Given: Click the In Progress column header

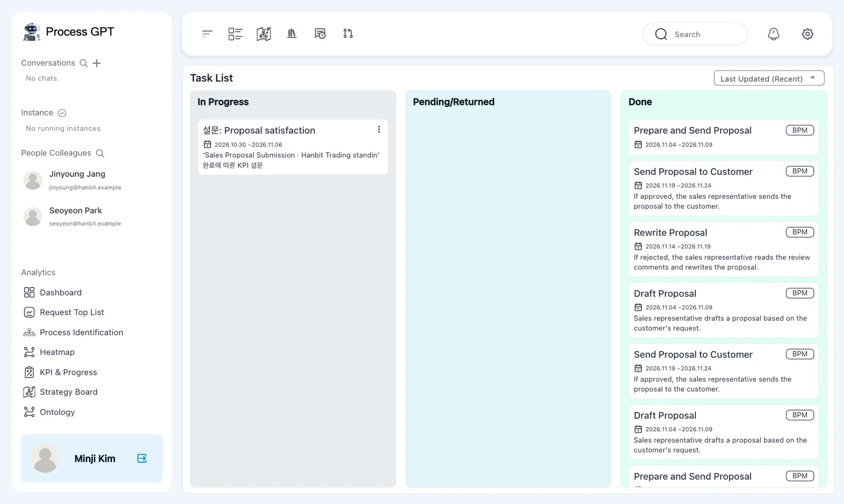Looking at the screenshot, I should (223, 102).
